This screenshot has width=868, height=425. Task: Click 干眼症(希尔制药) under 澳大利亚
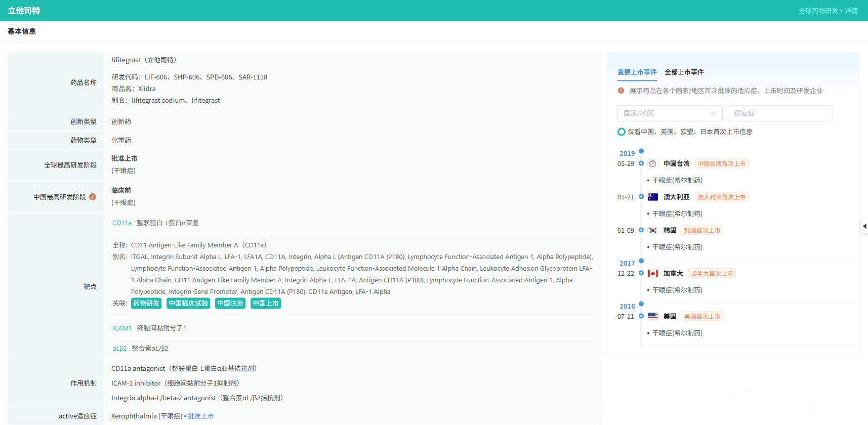[677, 214]
